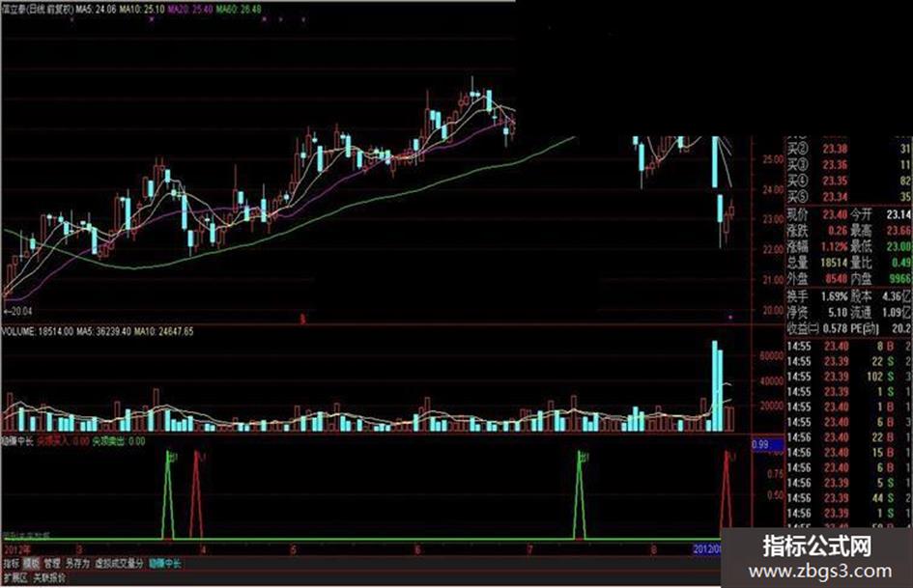Click the 买③ price 23.36 row

849,165
